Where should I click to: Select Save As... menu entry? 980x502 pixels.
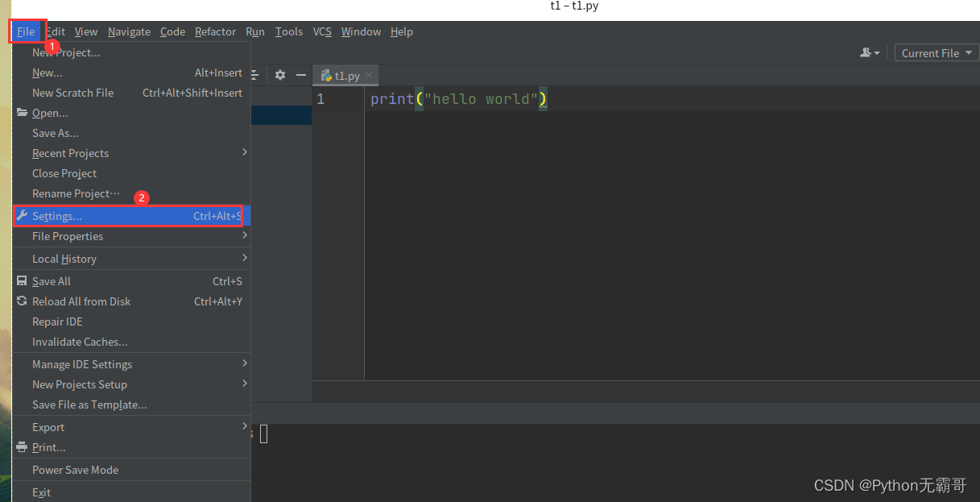tap(131, 133)
